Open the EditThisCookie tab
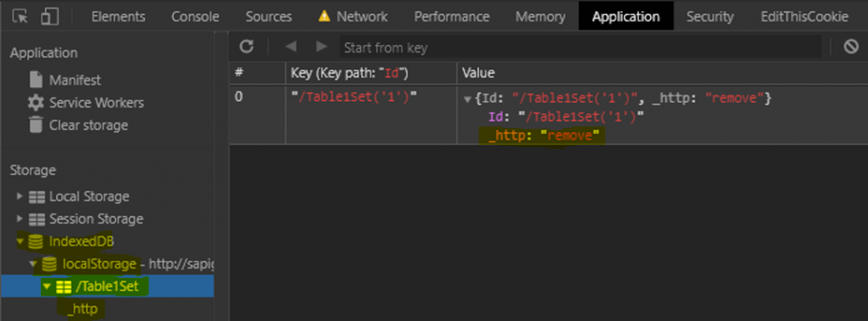Viewport: 868px width, 321px height. click(x=804, y=17)
